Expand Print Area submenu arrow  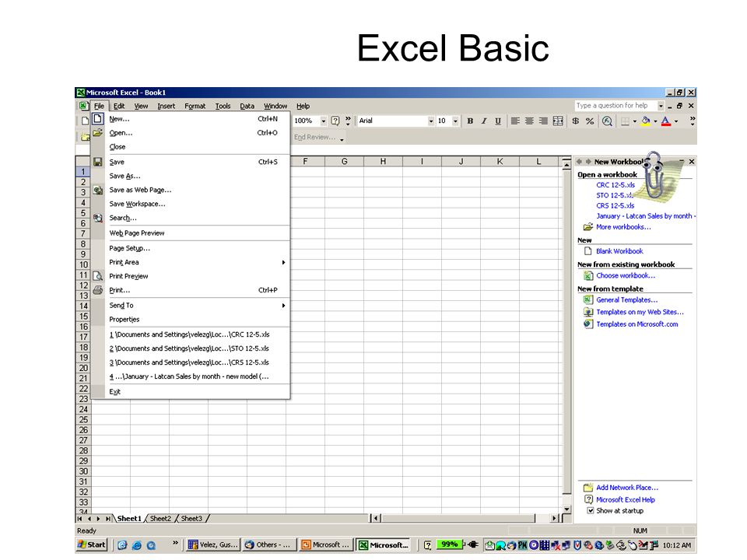click(283, 262)
